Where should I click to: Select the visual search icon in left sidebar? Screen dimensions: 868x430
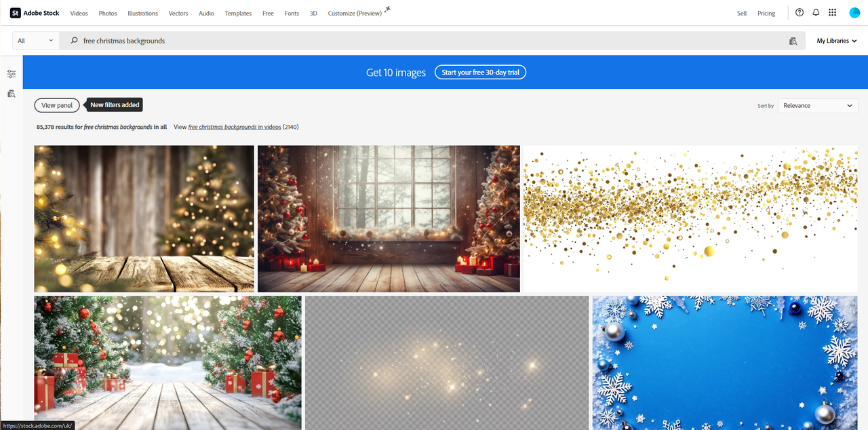coord(11,93)
